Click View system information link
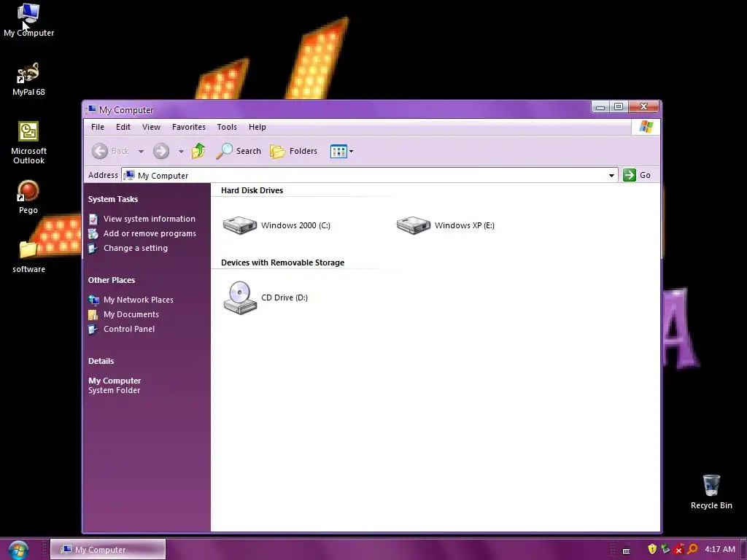 click(142, 219)
